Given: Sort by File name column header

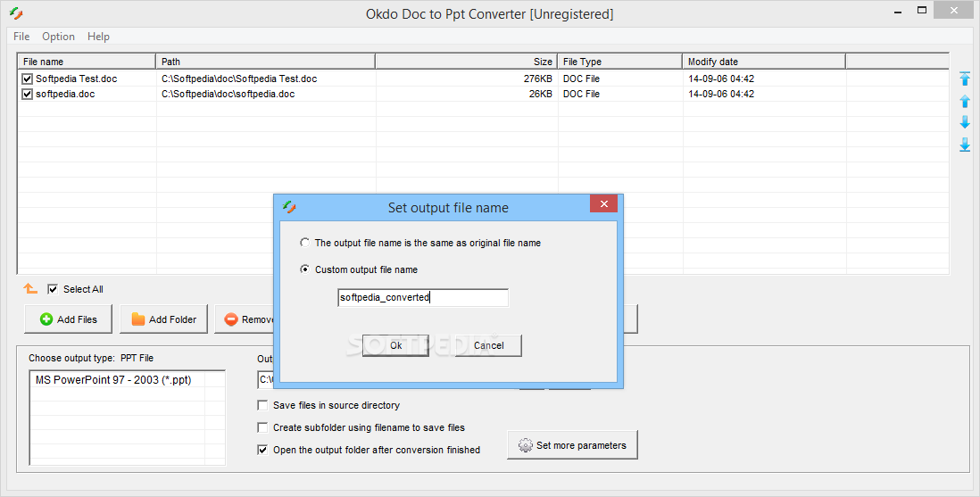Looking at the screenshot, I should point(87,62).
